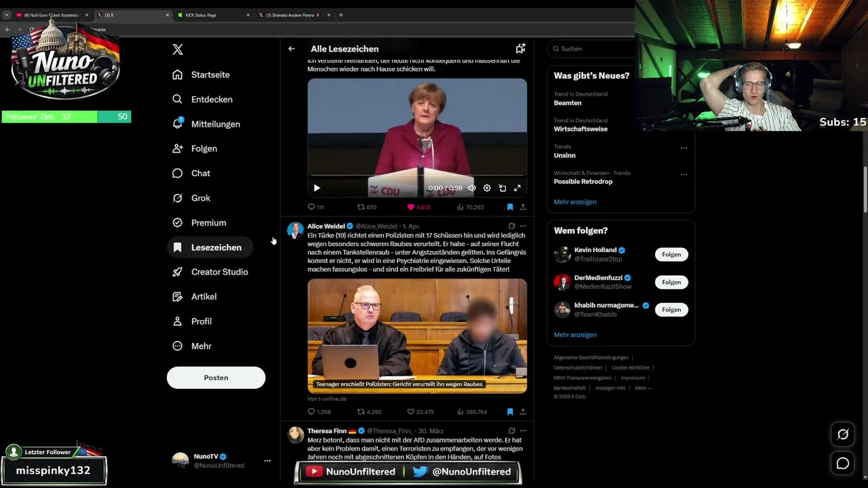The height and width of the screenshot is (488, 868).
Task: Follow khabib nurmagomedov
Action: (671, 310)
